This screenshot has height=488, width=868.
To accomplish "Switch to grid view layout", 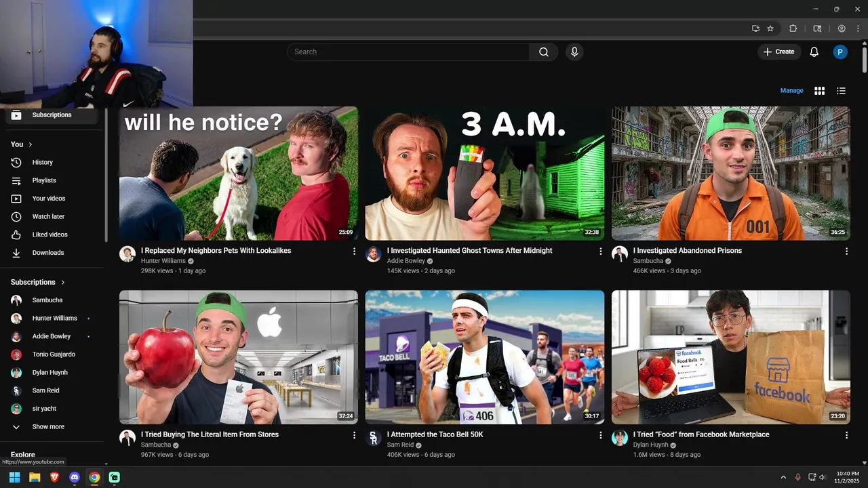I will tap(819, 91).
